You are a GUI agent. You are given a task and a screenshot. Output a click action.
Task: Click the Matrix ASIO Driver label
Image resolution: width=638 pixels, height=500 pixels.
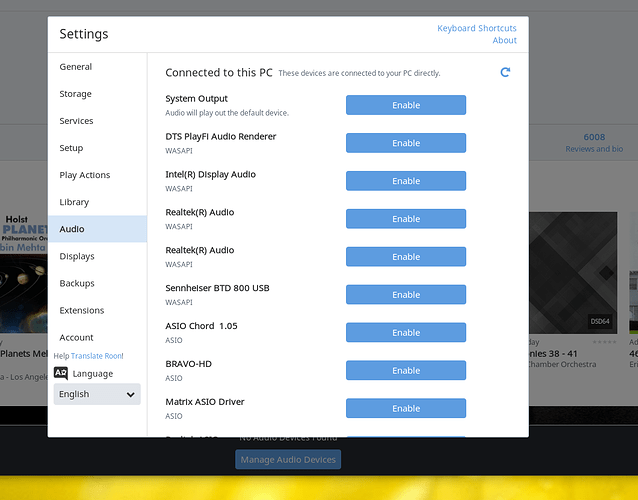pyautogui.click(x=205, y=402)
